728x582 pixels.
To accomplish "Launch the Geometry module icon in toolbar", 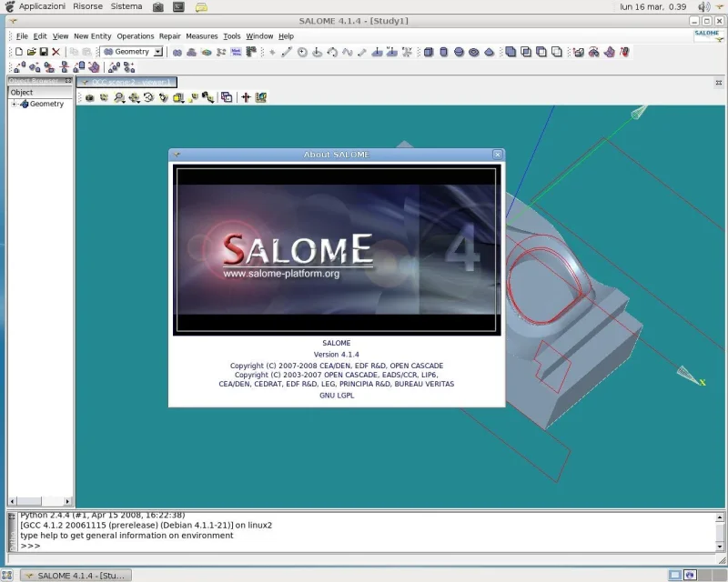I will point(177,53).
